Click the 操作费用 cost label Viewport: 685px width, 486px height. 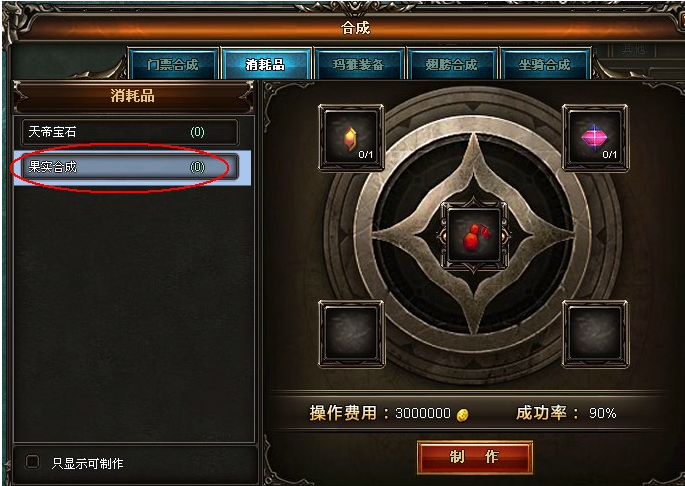pyautogui.click(x=342, y=413)
